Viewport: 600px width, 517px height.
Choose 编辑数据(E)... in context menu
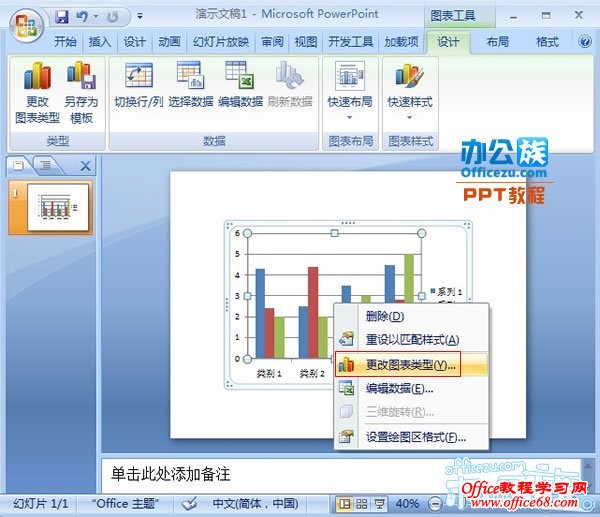[411, 388]
